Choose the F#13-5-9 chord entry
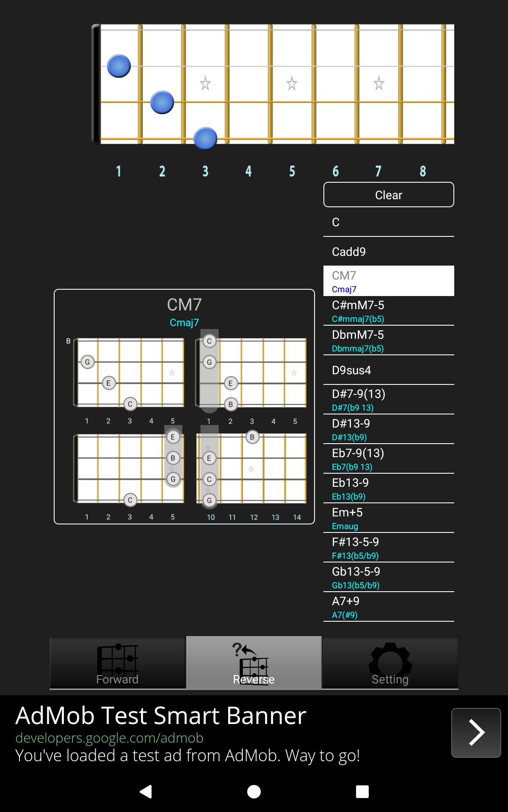508x812 pixels. [389, 548]
